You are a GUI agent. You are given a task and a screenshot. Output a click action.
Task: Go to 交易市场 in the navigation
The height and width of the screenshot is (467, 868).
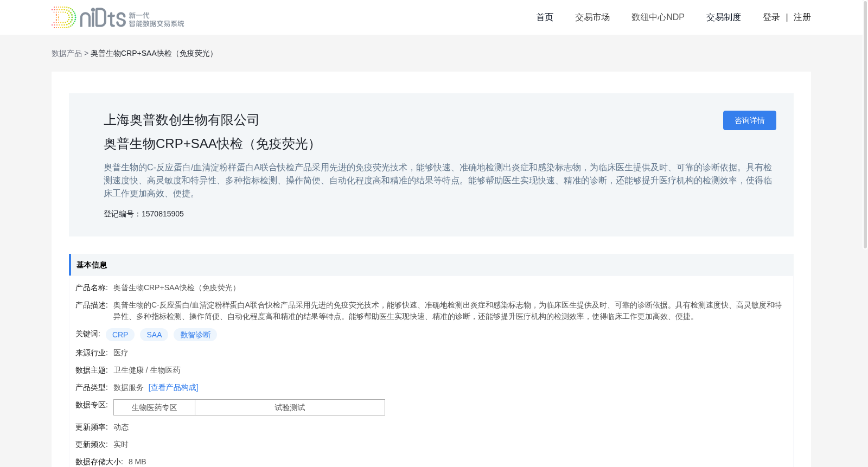point(592,17)
